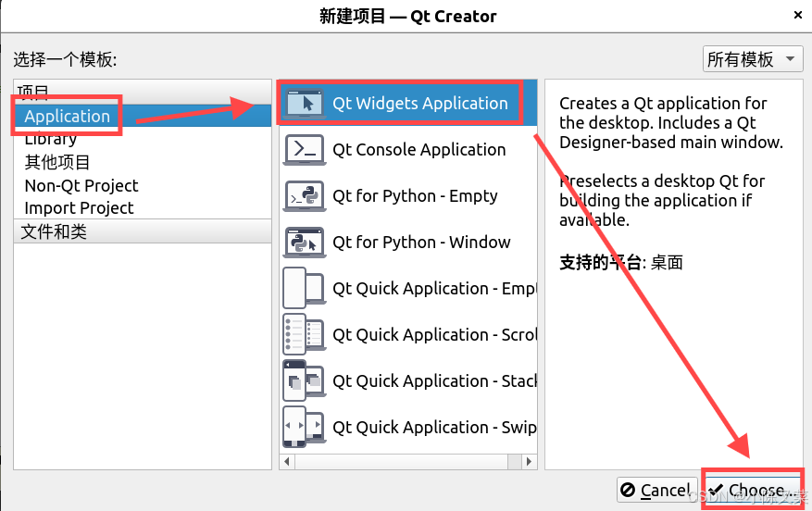Select the Library category
This screenshot has width=812, height=511.
click(50, 139)
